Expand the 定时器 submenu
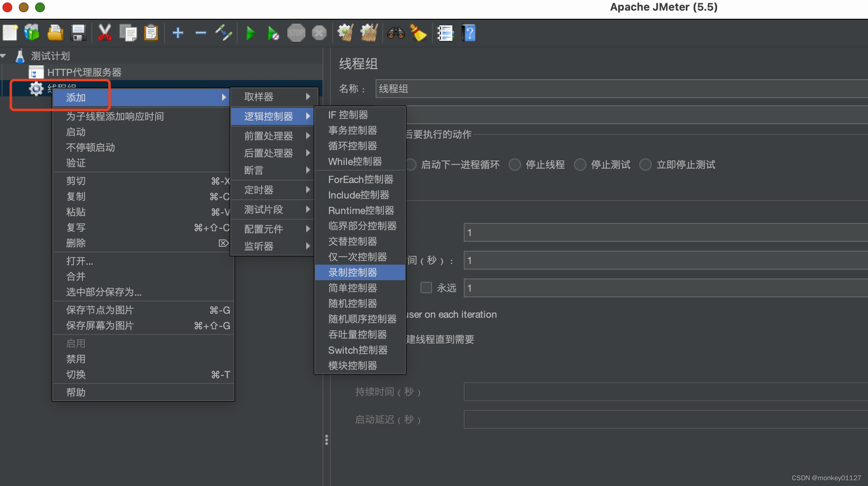Viewport: 868px width, 486px height. click(272, 190)
